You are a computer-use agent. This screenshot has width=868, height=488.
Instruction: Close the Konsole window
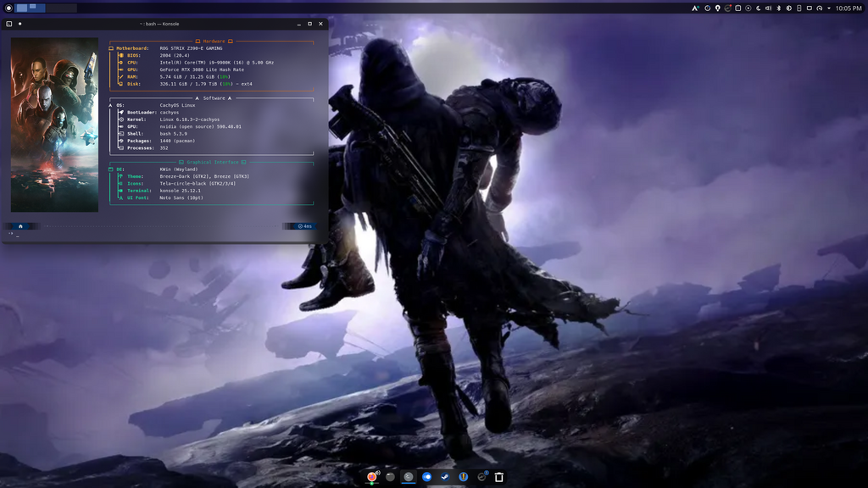click(x=320, y=24)
